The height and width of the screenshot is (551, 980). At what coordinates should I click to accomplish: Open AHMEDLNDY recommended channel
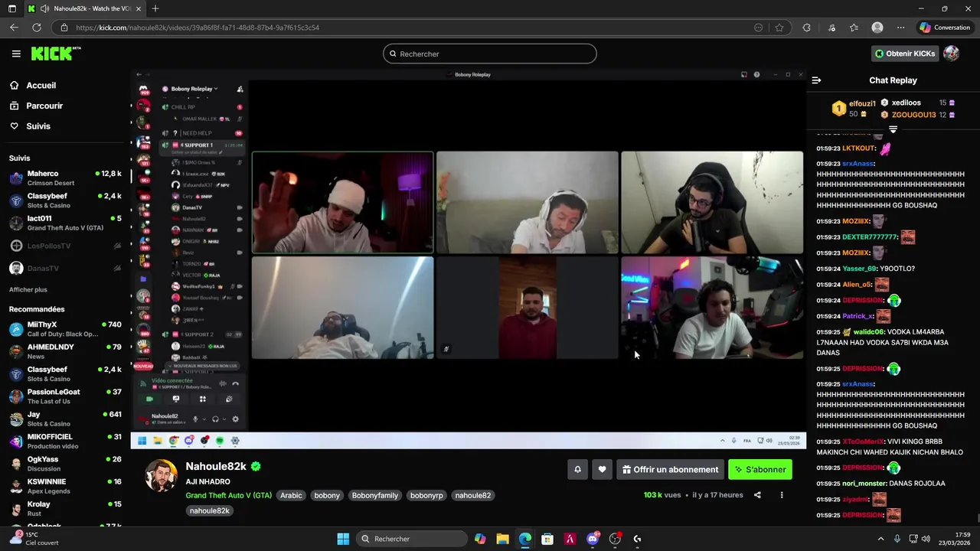[x=65, y=351]
